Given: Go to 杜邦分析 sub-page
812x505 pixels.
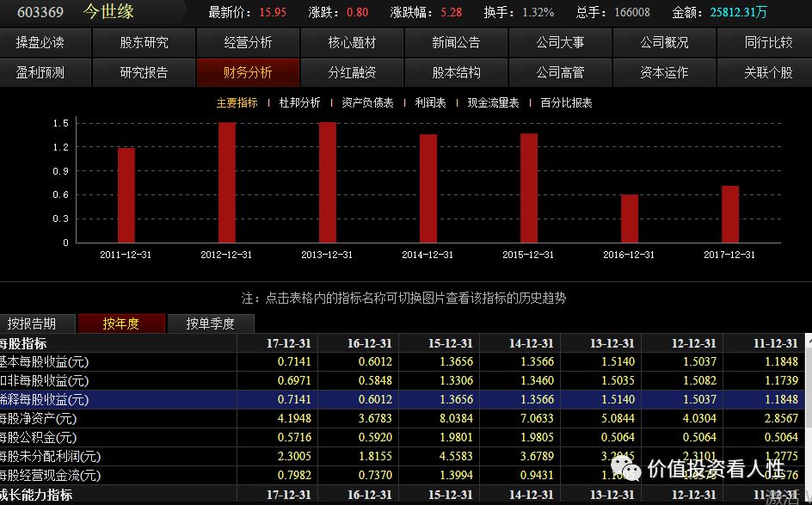Looking at the screenshot, I should (x=300, y=102).
